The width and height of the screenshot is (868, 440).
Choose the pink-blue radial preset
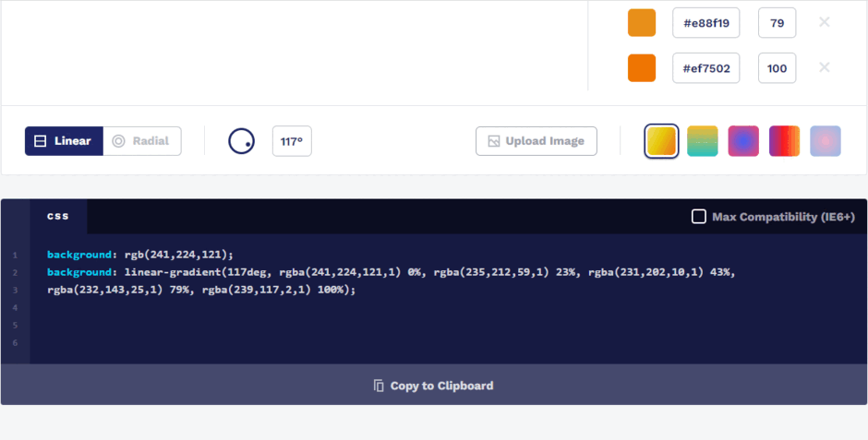point(743,141)
